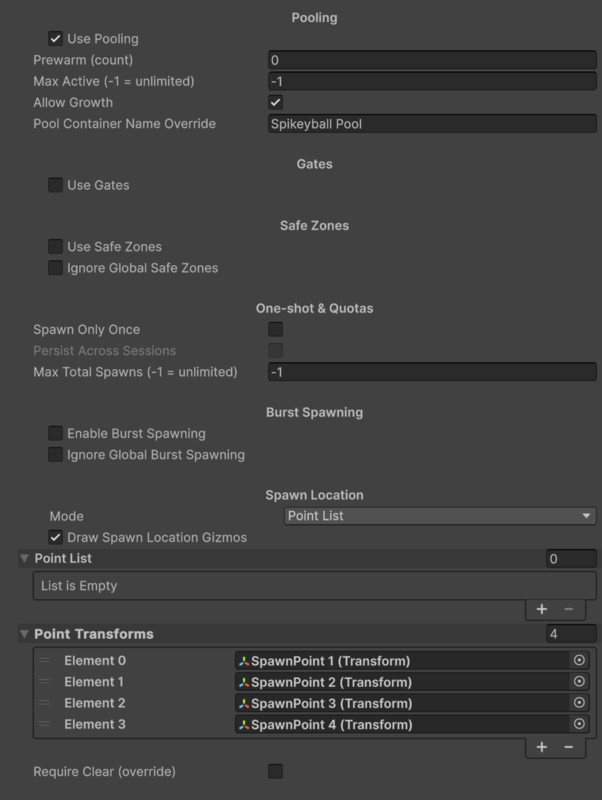Viewport: 602px width, 800px height.
Task: Enable Burst Spawning checkbox
Action: [x=55, y=434]
